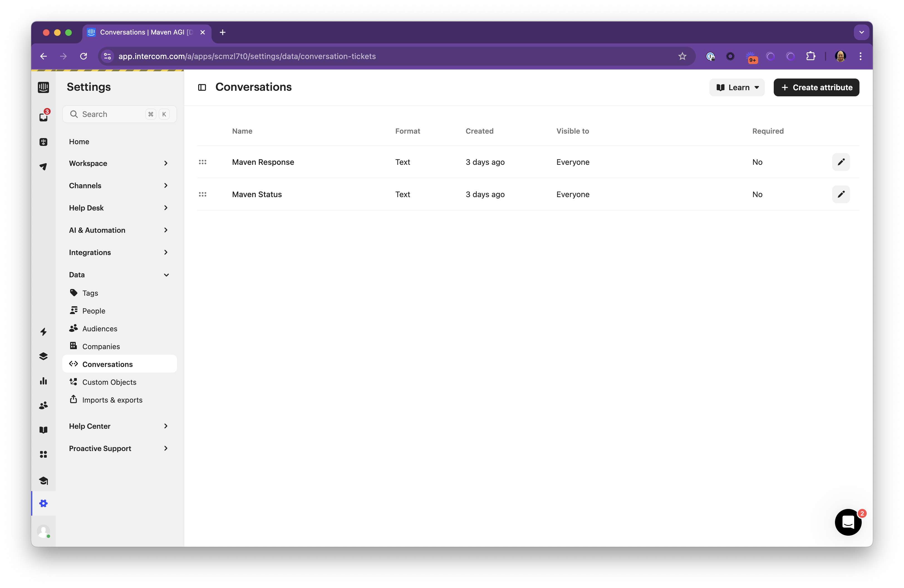Select Custom Objects in the Data menu

(x=109, y=382)
